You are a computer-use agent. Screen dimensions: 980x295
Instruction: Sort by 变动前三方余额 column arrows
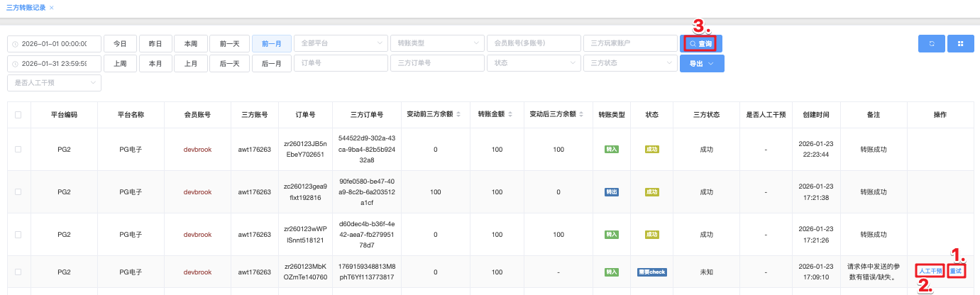point(458,115)
